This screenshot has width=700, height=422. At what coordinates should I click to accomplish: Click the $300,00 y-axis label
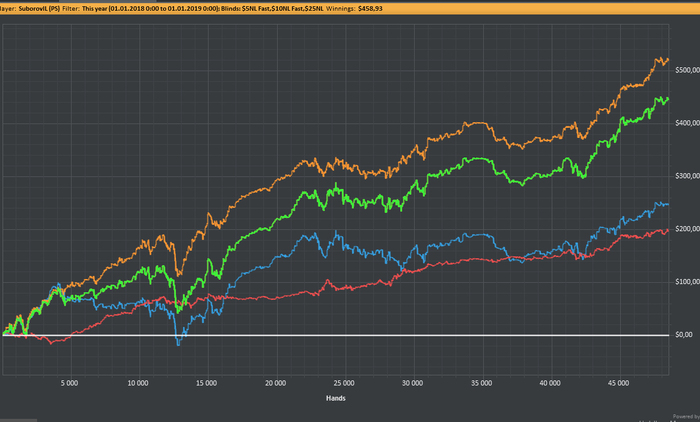(x=688, y=176)
